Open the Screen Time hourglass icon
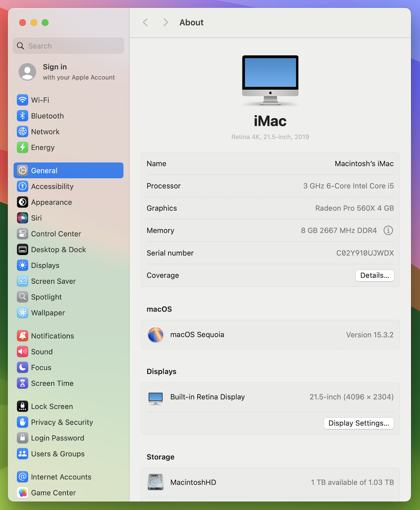 point(23,383)
